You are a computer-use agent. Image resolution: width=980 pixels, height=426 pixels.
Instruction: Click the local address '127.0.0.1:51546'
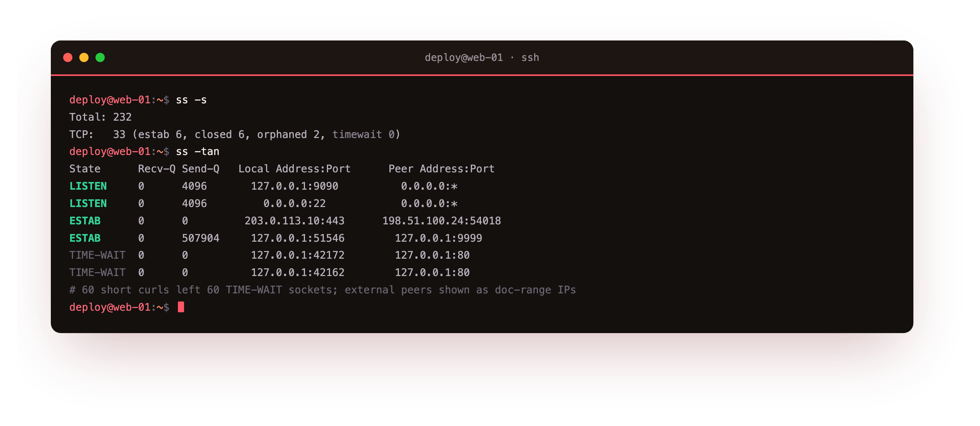(x=298, y=238)
